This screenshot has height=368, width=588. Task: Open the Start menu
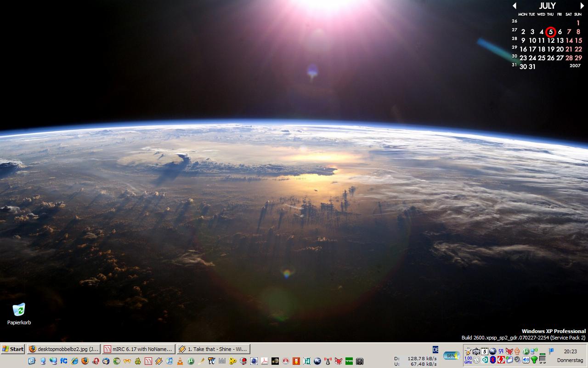(13, 349)
